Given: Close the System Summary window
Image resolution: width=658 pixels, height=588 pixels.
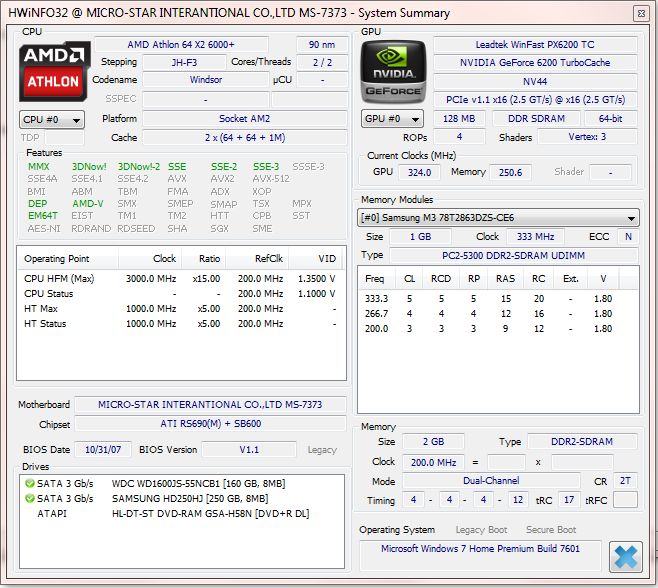Looking at the screenshot, I should pos(641,13).
